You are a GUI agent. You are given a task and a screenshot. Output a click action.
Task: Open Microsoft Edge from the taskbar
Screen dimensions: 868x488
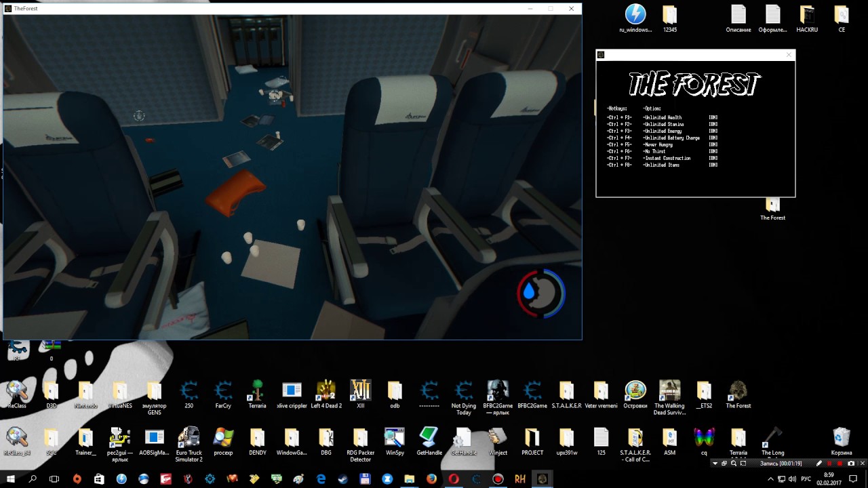pyautogui.click(x=321, y=479)
